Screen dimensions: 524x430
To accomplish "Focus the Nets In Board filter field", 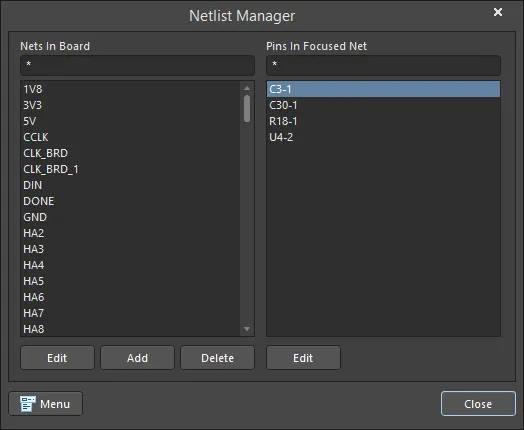I will 137,65.
